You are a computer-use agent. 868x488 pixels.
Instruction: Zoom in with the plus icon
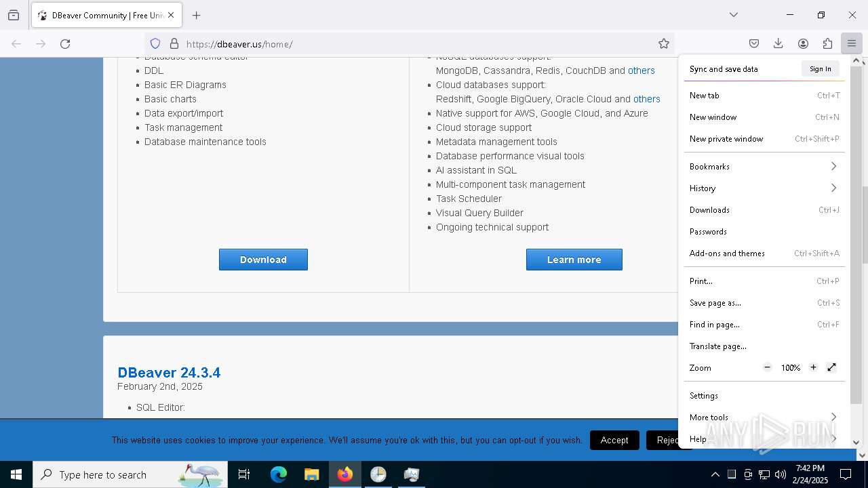pyautogui.click(x=813, y=367)
